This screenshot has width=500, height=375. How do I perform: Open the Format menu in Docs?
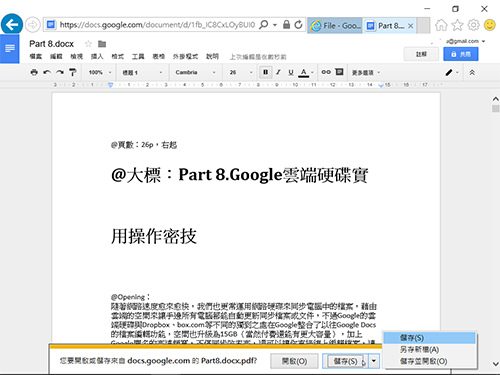[117, 56]
